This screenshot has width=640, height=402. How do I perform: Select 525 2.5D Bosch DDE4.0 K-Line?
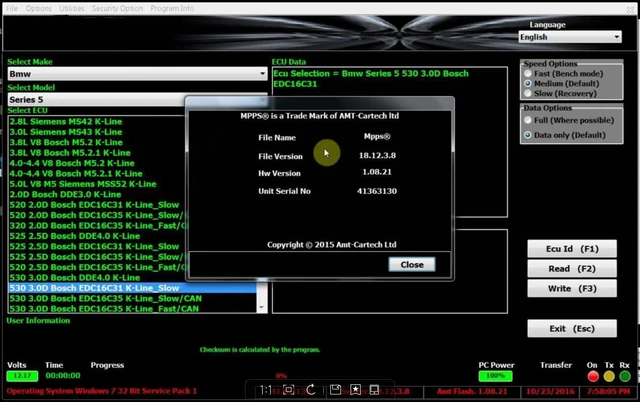(x=75, y=236)
